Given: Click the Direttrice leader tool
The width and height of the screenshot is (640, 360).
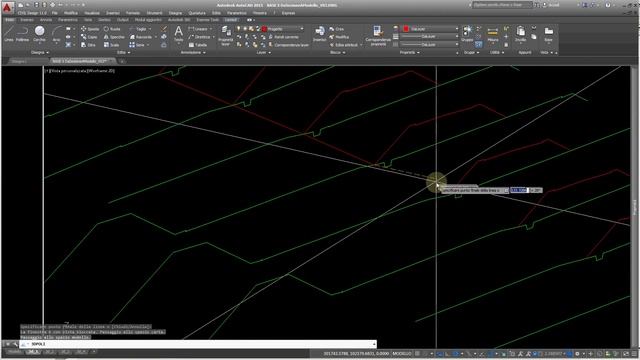Looking at the screenshot, I should (x=199, y=37).
